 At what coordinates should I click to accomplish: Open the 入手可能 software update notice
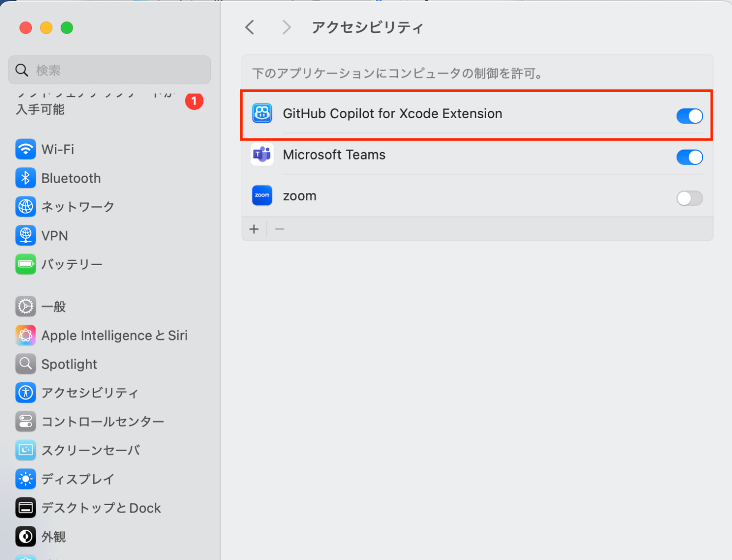tap(40, 109)
